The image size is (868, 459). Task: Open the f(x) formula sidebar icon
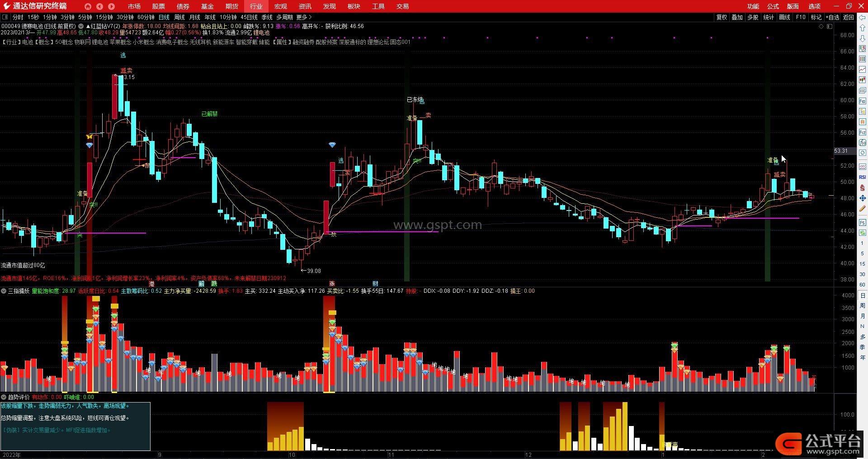coord(863,143)
